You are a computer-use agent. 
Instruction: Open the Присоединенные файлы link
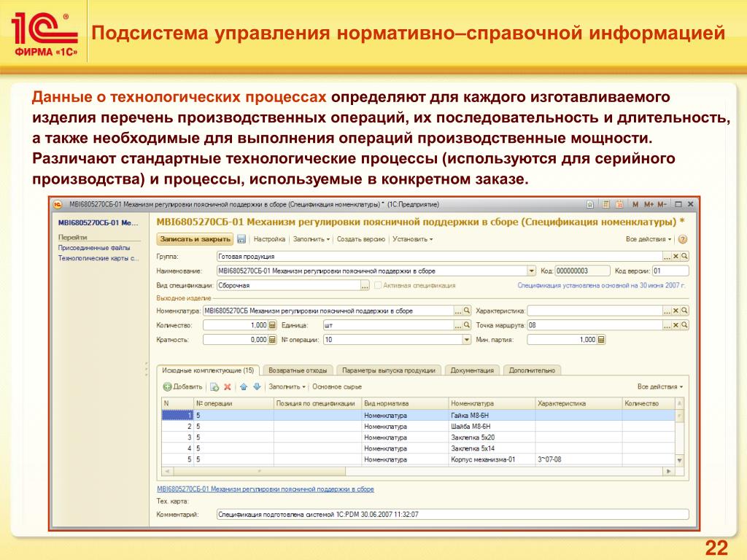coord(94,248)
